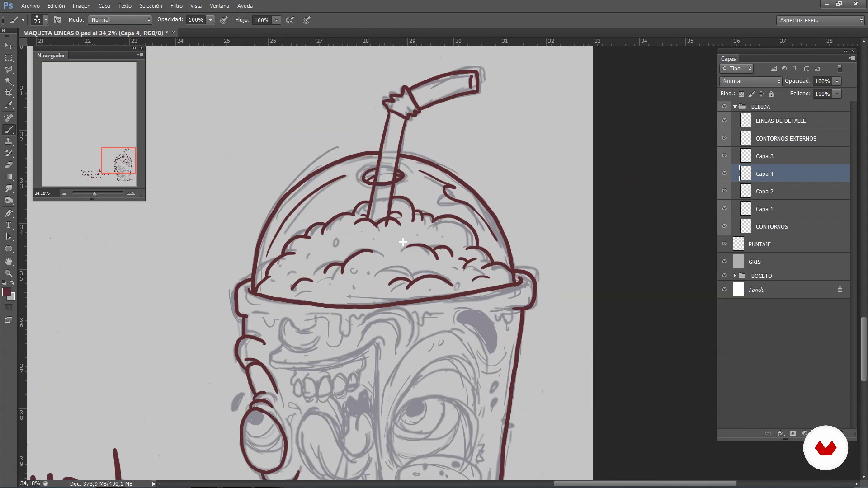Select the Crop tool
The height and width of the screenshot is (488, 868).
9,93
